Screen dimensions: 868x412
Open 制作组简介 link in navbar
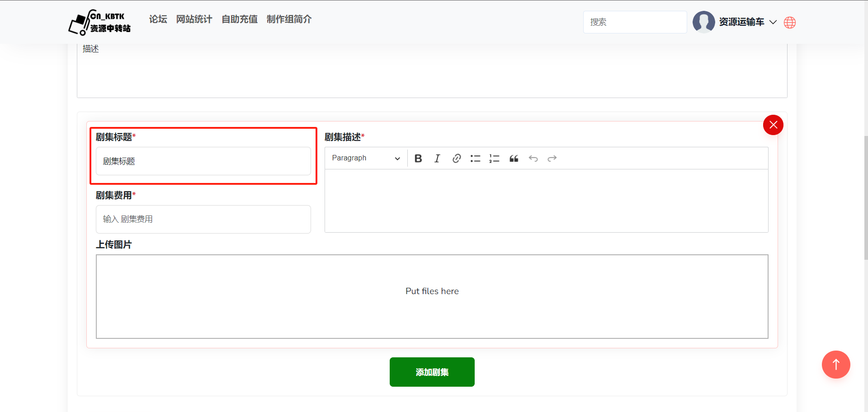[289, 19]
